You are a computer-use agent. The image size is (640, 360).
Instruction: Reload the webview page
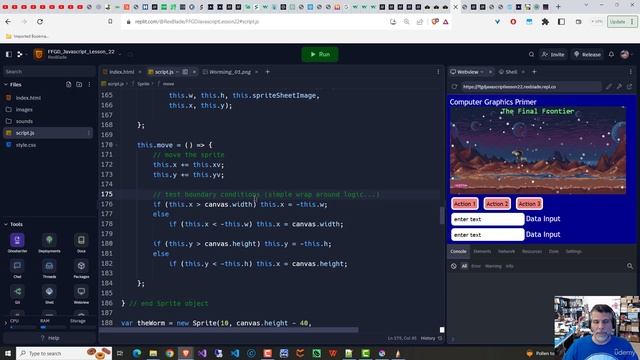[454, 87]
